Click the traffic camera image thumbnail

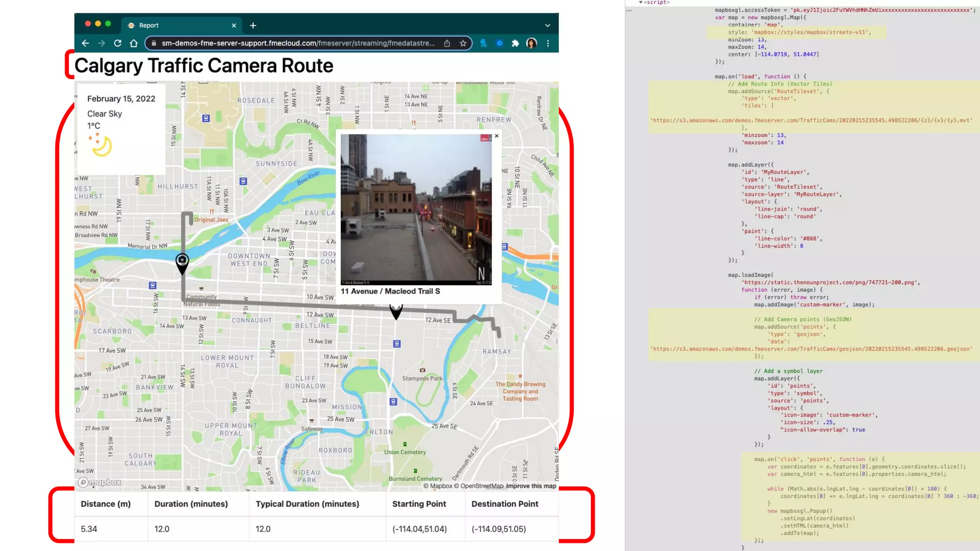pos(416,209)
